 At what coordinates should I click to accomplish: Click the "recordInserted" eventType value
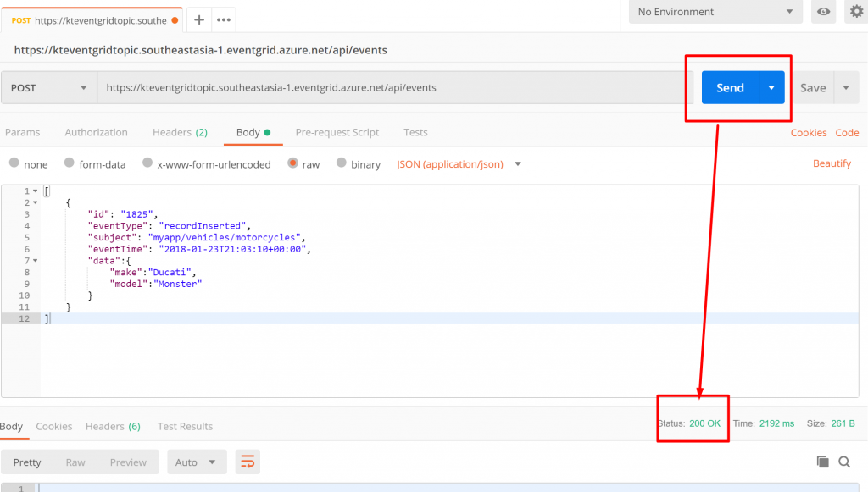[x=202, y=226]
